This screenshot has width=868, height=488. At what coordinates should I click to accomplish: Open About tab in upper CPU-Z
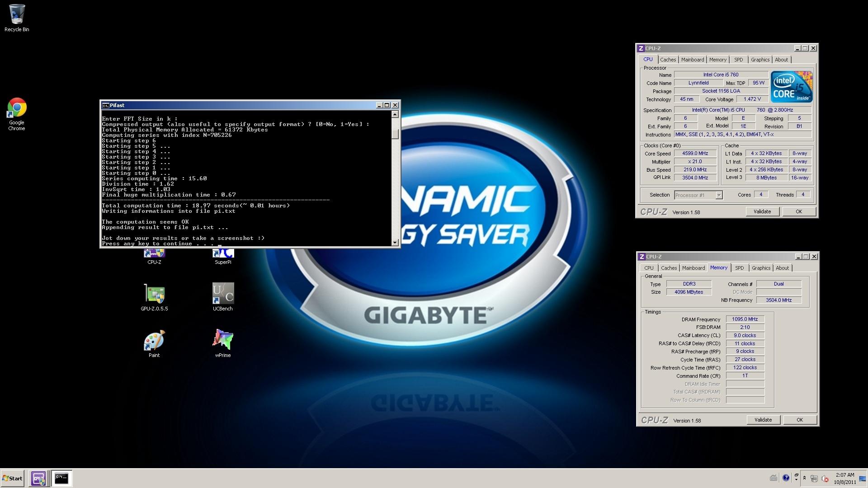(781, 60)
